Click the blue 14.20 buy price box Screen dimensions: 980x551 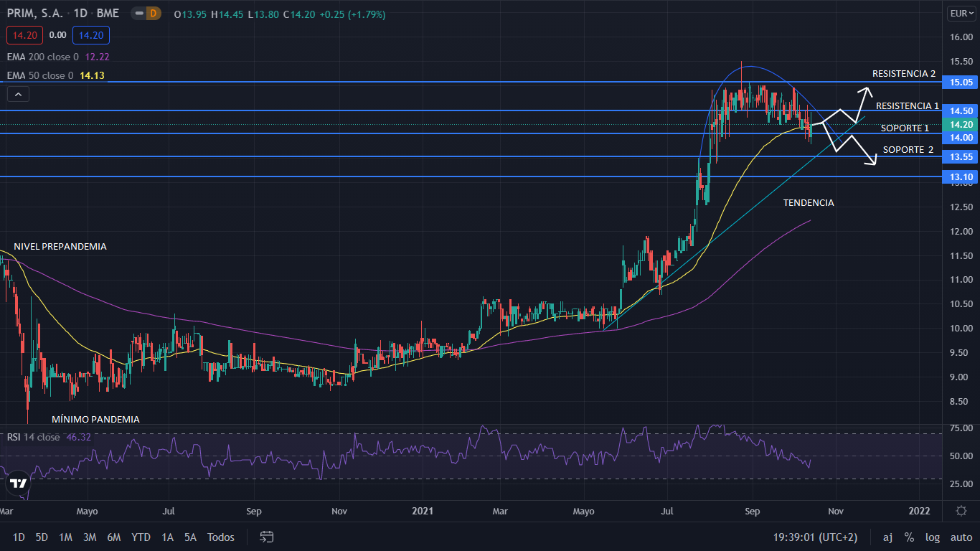tap(90, 34)
